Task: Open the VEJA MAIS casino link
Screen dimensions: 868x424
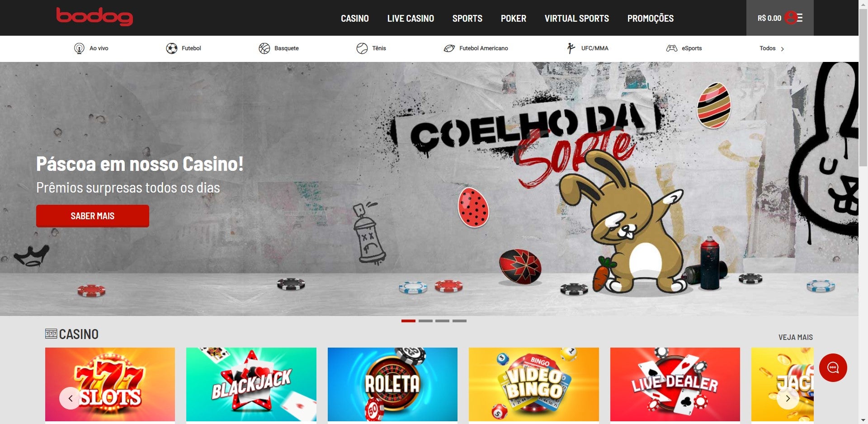Action: click(x=795, y=337)
